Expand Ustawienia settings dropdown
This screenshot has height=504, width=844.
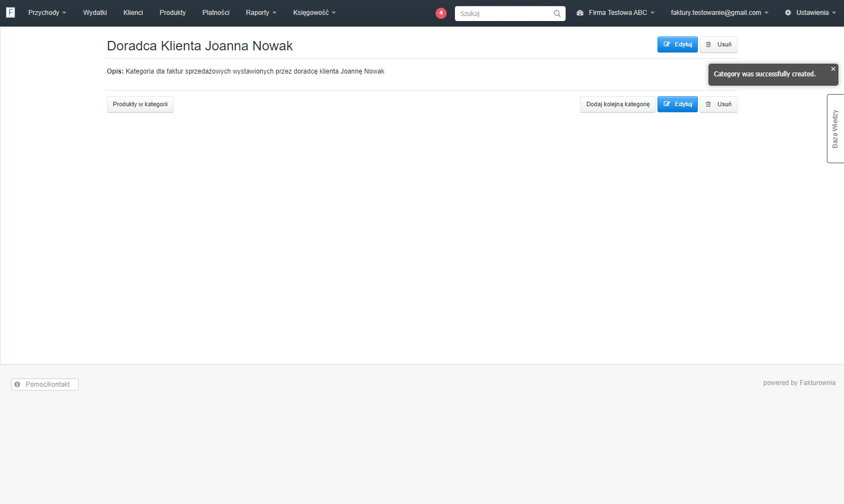coord(810,13)
